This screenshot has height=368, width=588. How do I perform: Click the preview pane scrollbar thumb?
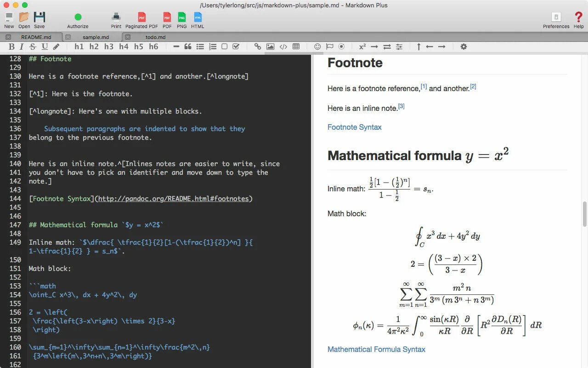(x=585, y=213)
